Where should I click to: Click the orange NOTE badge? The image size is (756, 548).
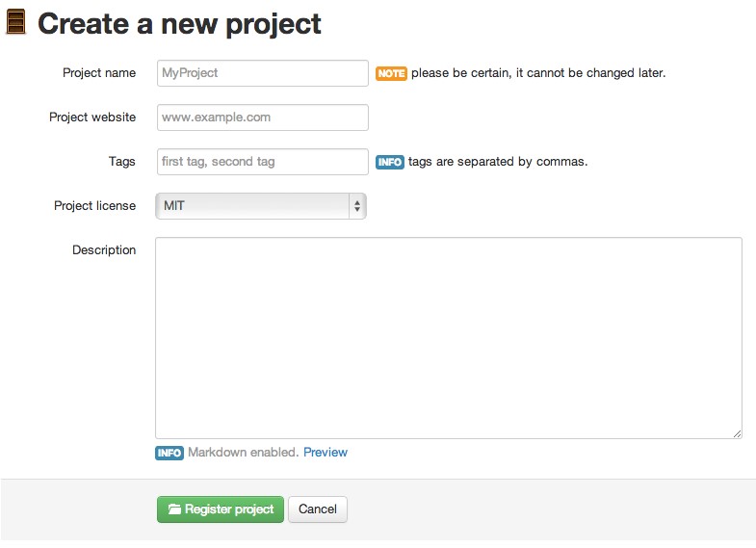tap(391, 73)
